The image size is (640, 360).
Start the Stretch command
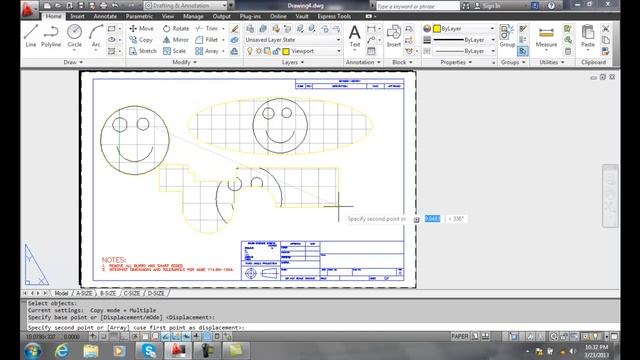143,51
